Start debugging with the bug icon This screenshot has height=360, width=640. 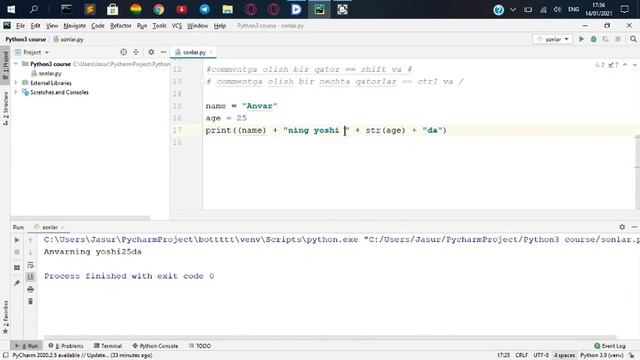[x=593, y=39]
